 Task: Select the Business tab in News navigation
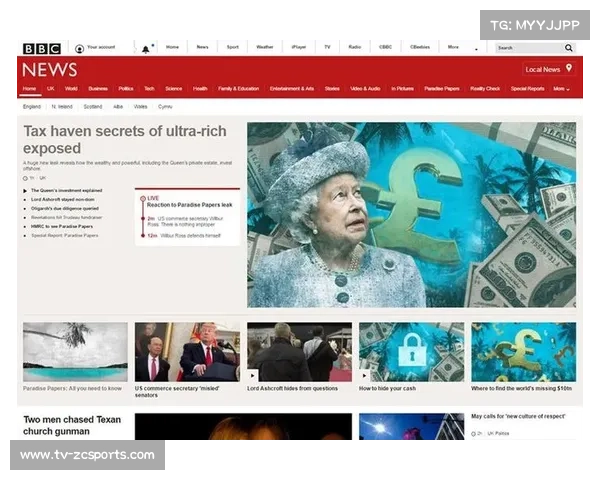coord(98,89)
